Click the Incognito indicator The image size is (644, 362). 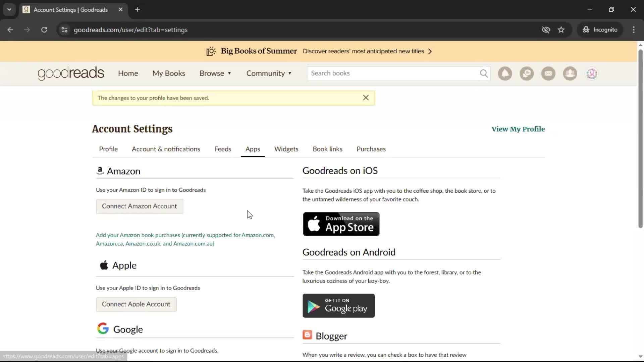[600, 30]
